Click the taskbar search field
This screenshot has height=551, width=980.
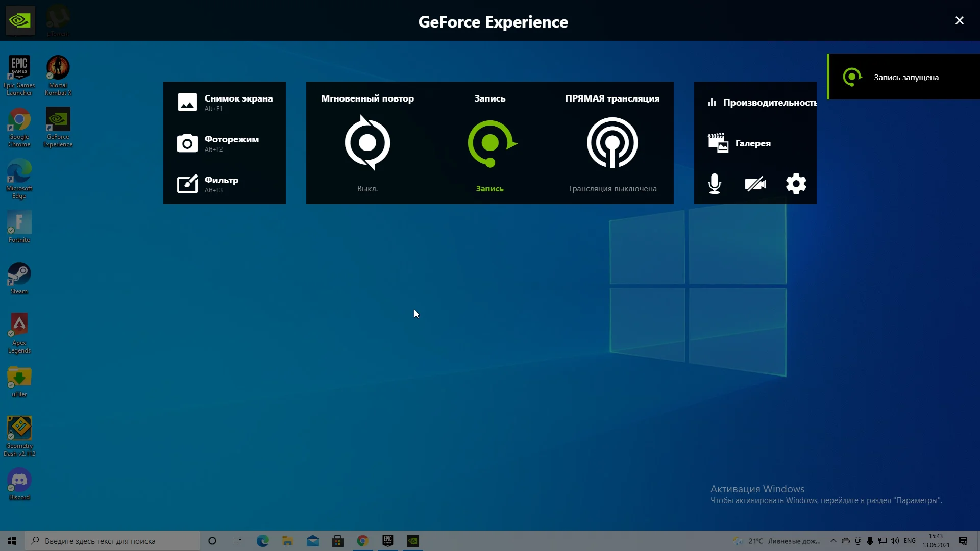pyautogui.click(x=112, y=541)
